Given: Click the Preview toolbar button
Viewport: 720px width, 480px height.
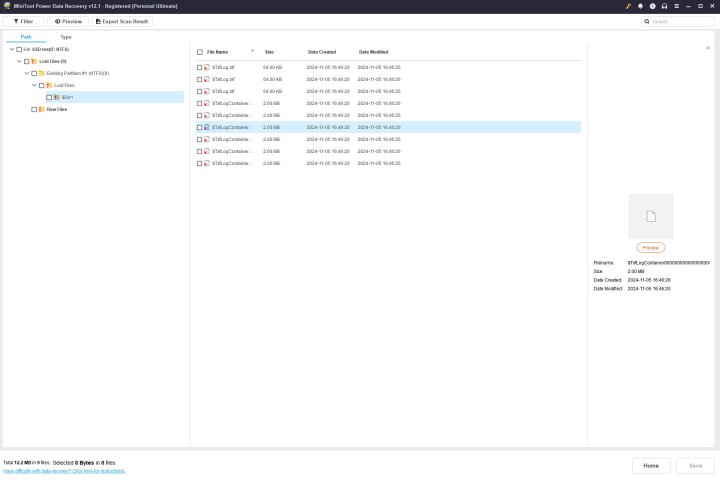Looking at the screenshot, I should (x=68, y=22).
